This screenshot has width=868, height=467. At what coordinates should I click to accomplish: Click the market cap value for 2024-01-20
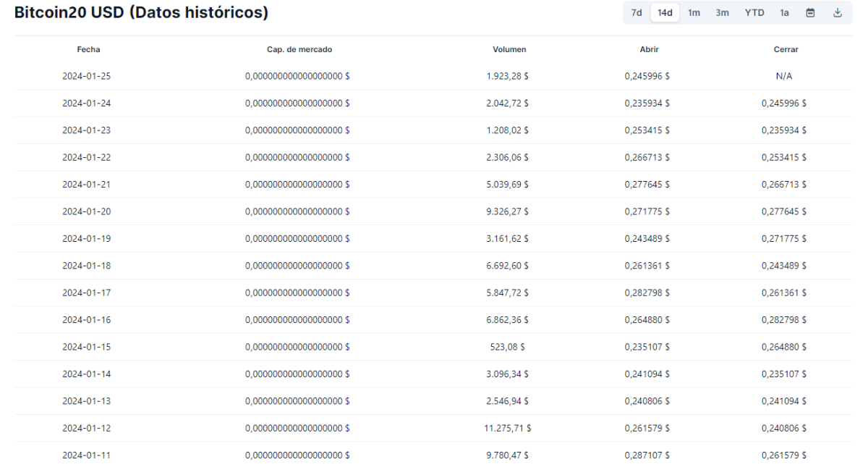tap(299, 211)
